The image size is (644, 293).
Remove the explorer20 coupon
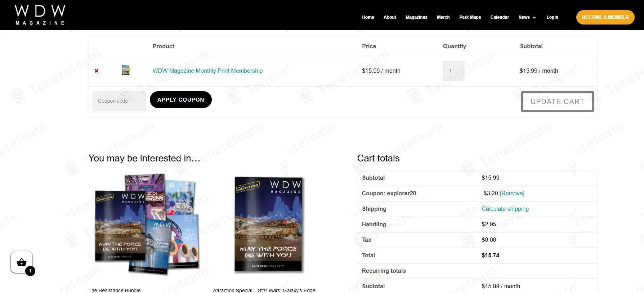click(512, 194)
